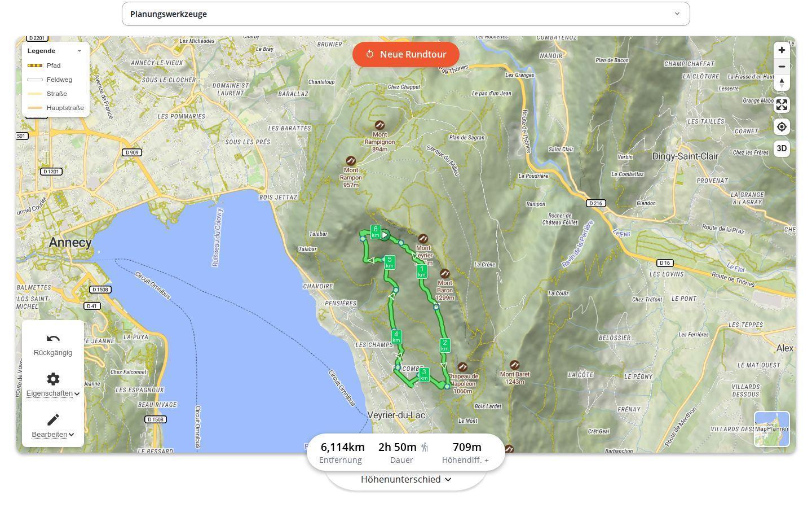
Task: Click the Mont Rampignon peak icon
Action: (x=379, y=125)
